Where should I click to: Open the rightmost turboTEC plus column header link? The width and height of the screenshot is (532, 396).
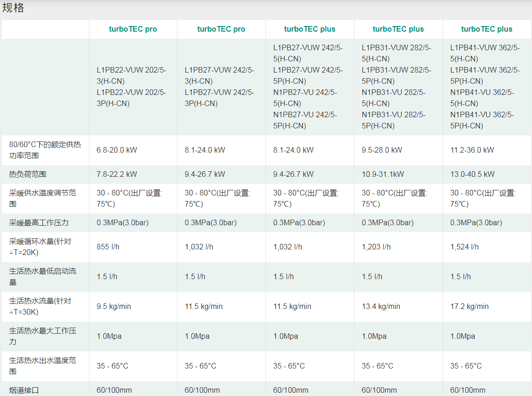486,29
